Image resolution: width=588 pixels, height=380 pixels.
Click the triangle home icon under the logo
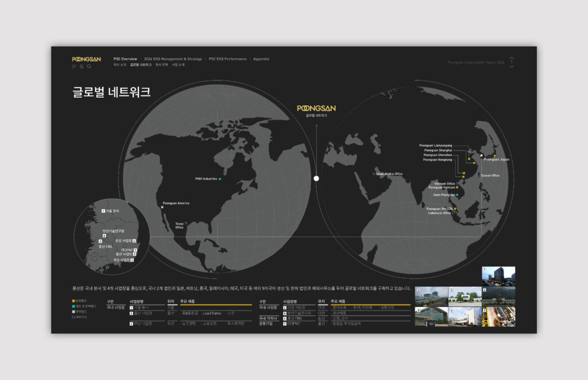tap(82, 67)
